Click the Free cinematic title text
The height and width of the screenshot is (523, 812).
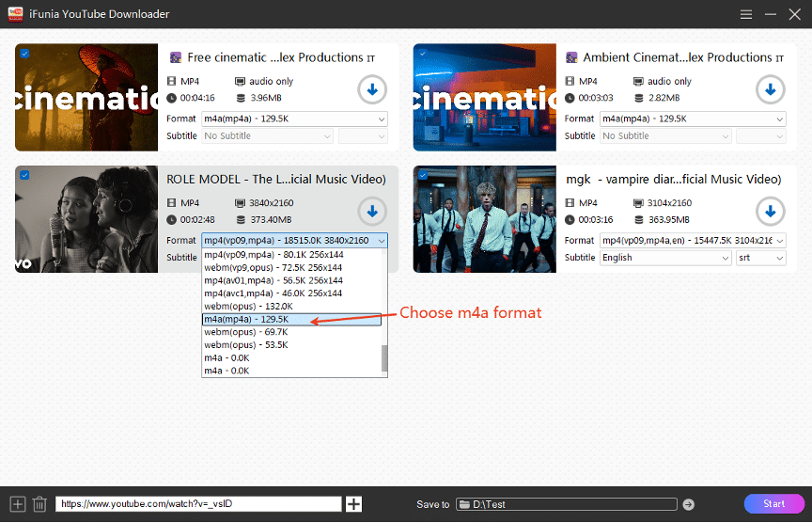click(x=281, y=57)
